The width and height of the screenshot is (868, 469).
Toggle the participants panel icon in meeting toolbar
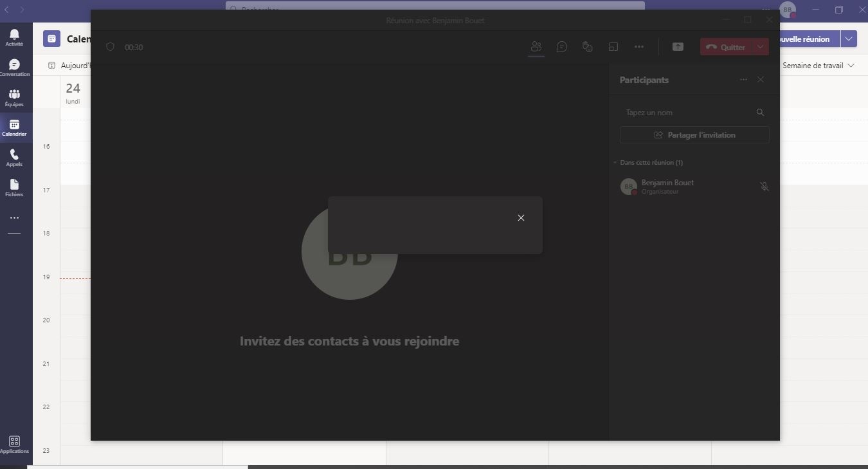536,47
